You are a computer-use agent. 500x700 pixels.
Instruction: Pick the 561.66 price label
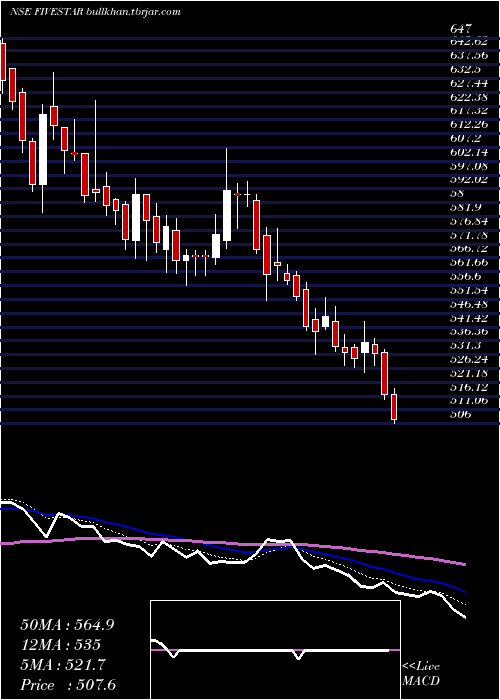469,263
